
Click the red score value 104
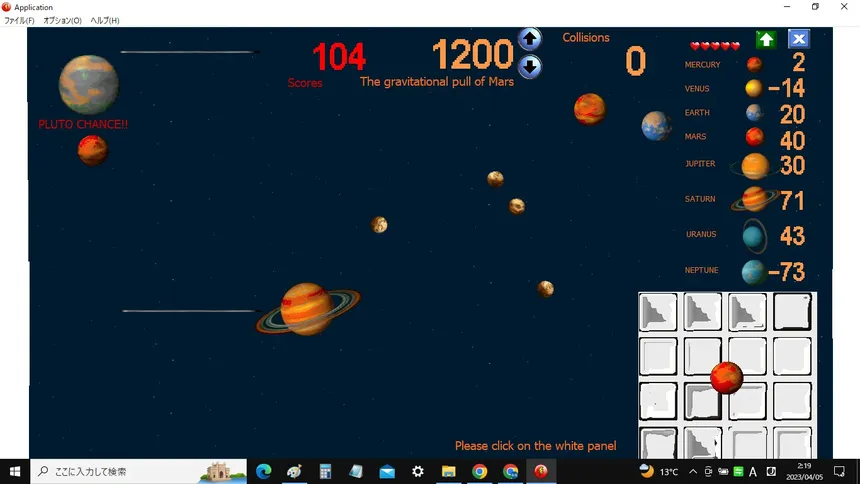pyautogui.click(x=339, y=57)
